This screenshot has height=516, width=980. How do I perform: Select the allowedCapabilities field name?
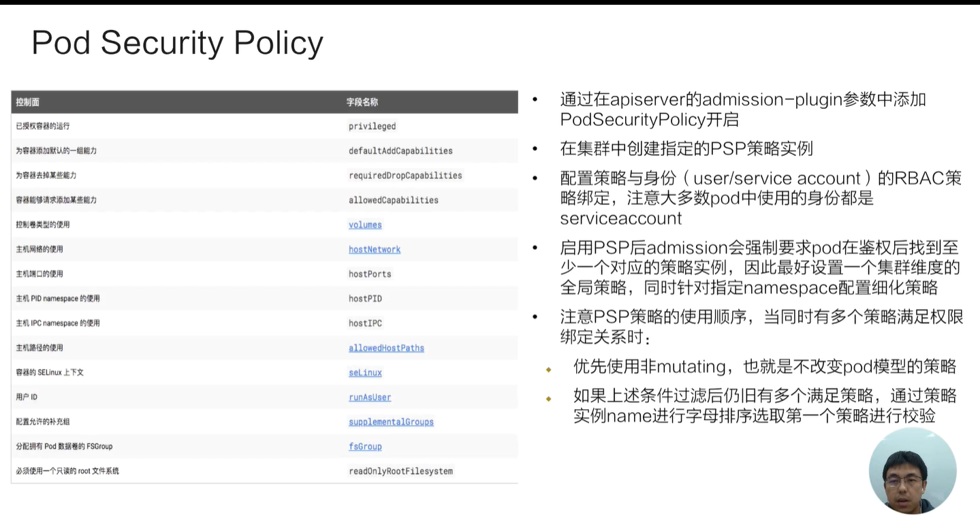pyautogui.click(x=394, y=200)
